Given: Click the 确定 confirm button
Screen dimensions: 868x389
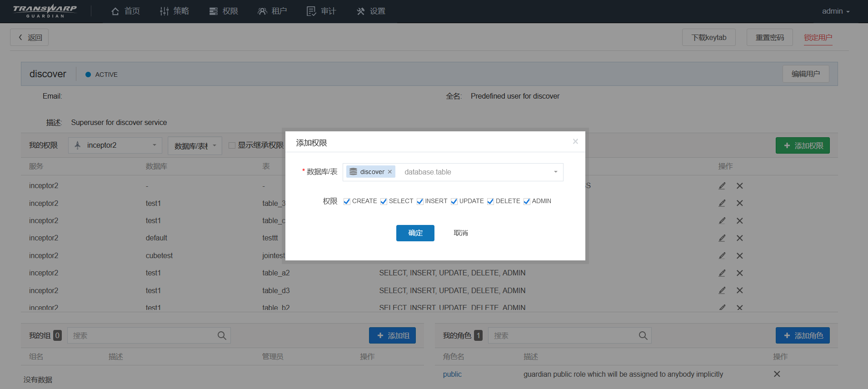Looking at the screenshot, I should pos(415,233).
